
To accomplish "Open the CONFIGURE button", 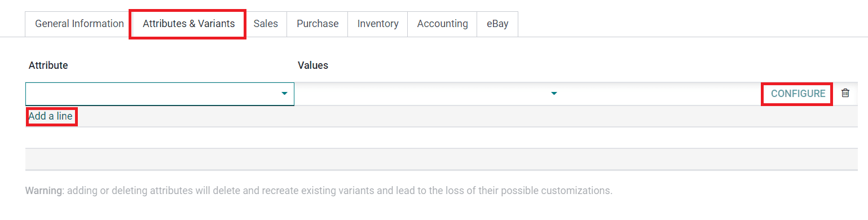I will click(798, 94).
